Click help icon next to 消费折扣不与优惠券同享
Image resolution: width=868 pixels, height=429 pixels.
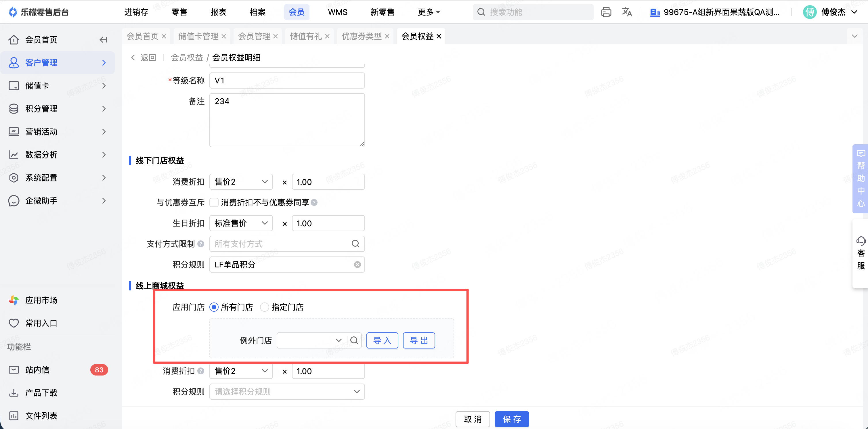coord(314,202)
